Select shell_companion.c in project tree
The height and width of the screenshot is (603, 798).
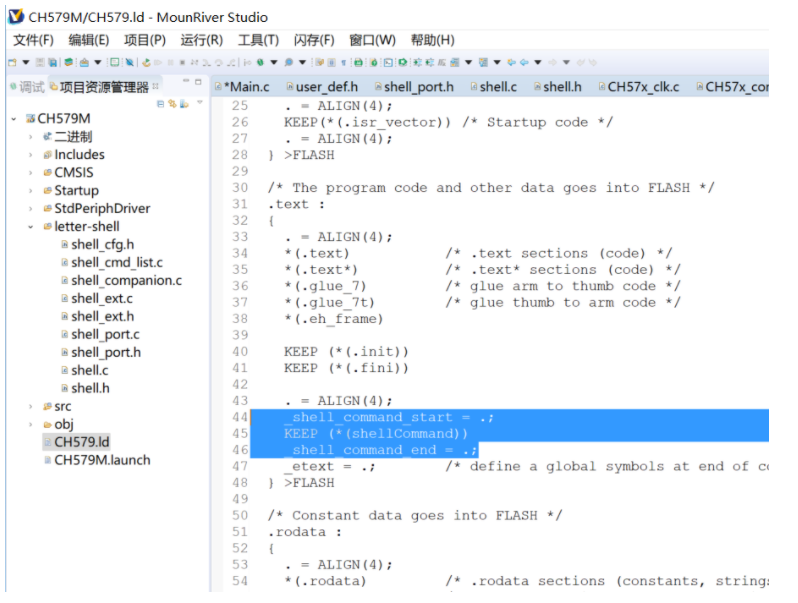126,281
